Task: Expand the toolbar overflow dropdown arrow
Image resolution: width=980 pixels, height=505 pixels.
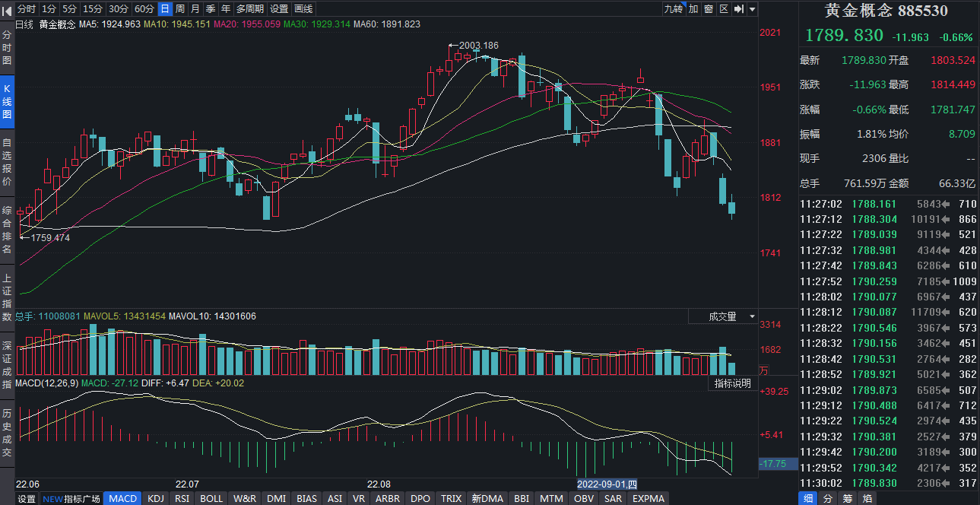Action: pyautogui.click(x=752, y=9)
